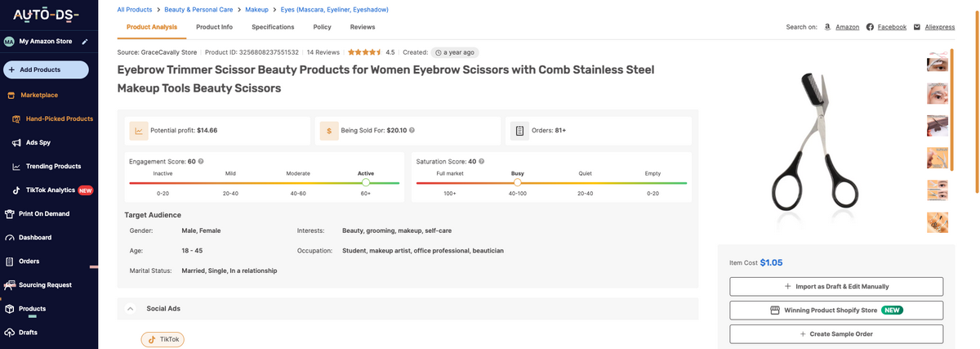Open Winning Product Shopify Store
Screen dimensions: 980x349
(x=836, y=311)
